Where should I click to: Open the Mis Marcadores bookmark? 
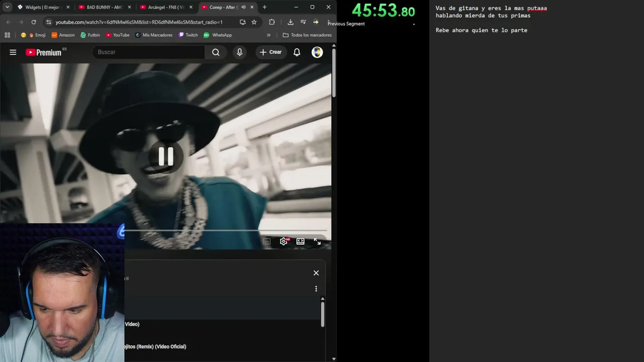pyautogui.click(x=153, y=35)
